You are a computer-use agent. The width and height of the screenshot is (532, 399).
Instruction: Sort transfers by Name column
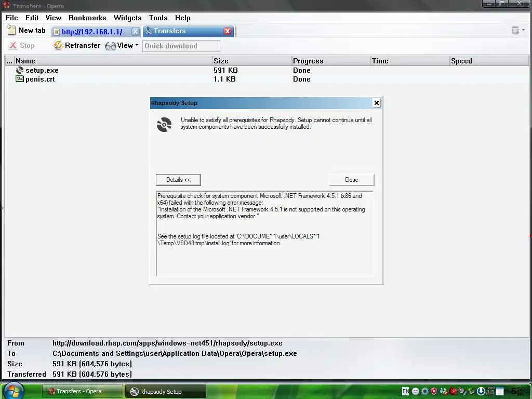(113, 61)
